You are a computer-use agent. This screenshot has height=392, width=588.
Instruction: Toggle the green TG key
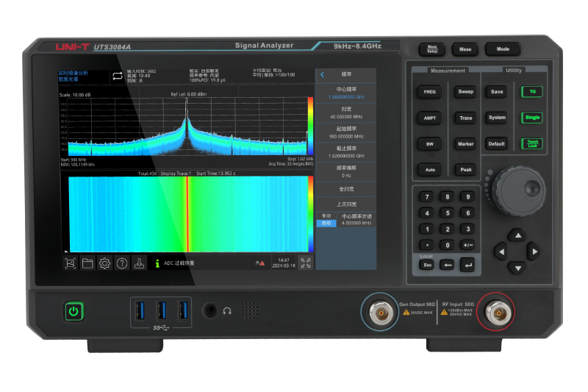(x=531, y=92)
